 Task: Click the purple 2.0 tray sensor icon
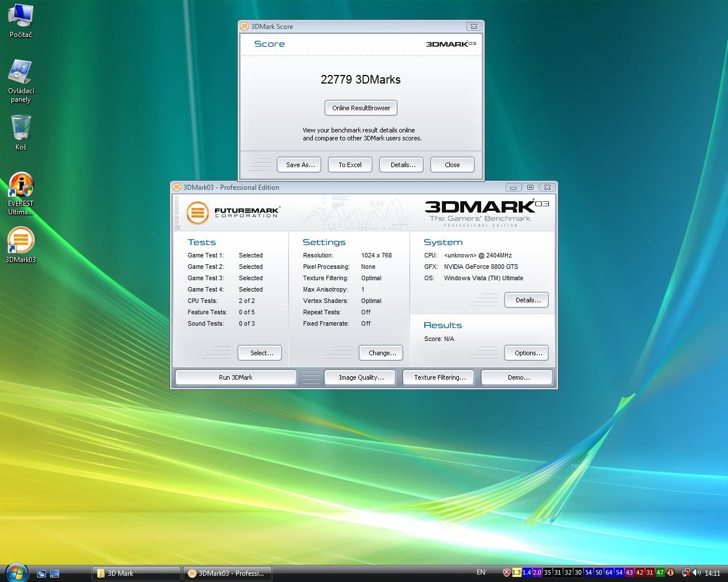point(537,572)
